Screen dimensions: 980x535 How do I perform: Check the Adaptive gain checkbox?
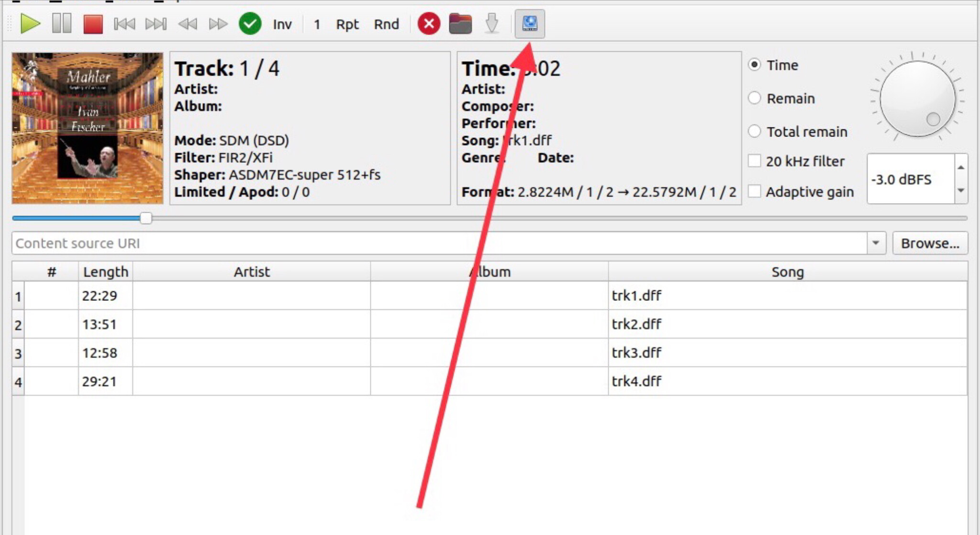[755, 192]
